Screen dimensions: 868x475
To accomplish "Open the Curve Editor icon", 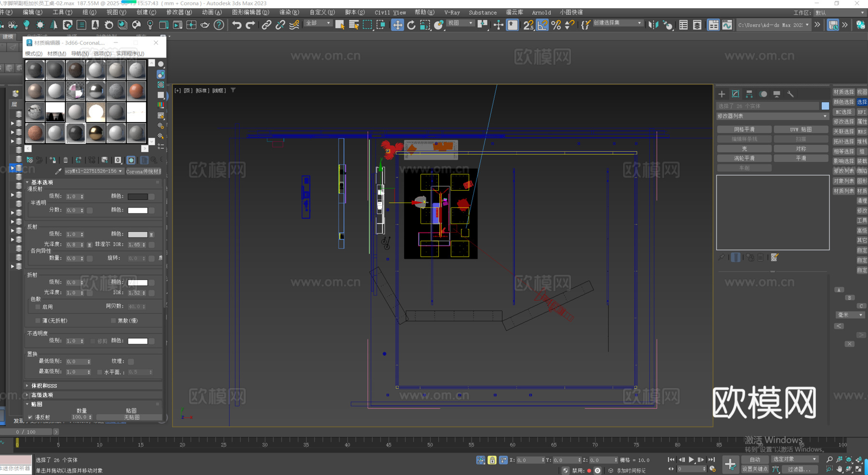I will coord(727,25).
